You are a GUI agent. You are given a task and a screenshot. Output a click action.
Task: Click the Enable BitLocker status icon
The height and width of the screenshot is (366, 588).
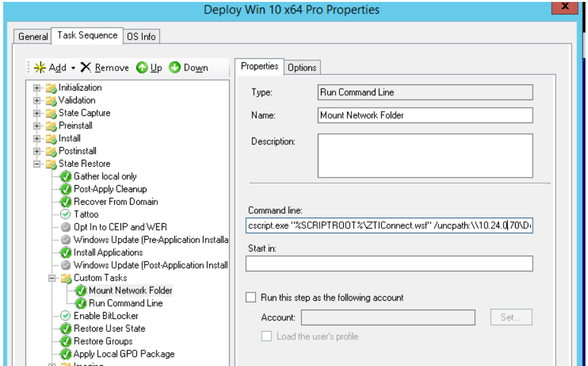(65, 316)
